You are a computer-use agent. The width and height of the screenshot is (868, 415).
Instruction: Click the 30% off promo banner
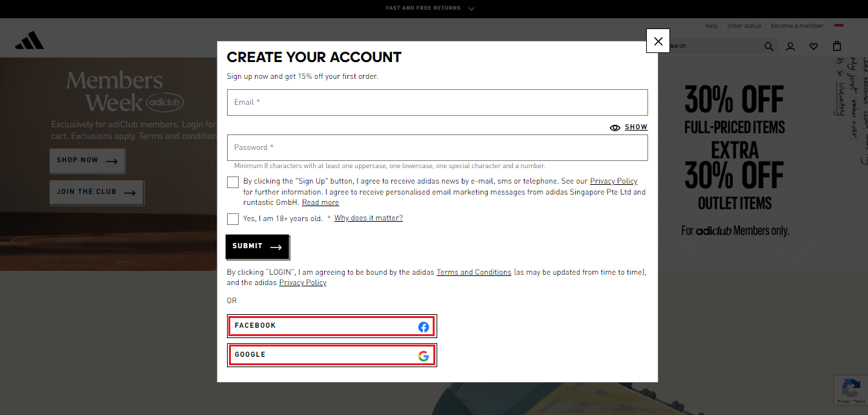[735, 160]
